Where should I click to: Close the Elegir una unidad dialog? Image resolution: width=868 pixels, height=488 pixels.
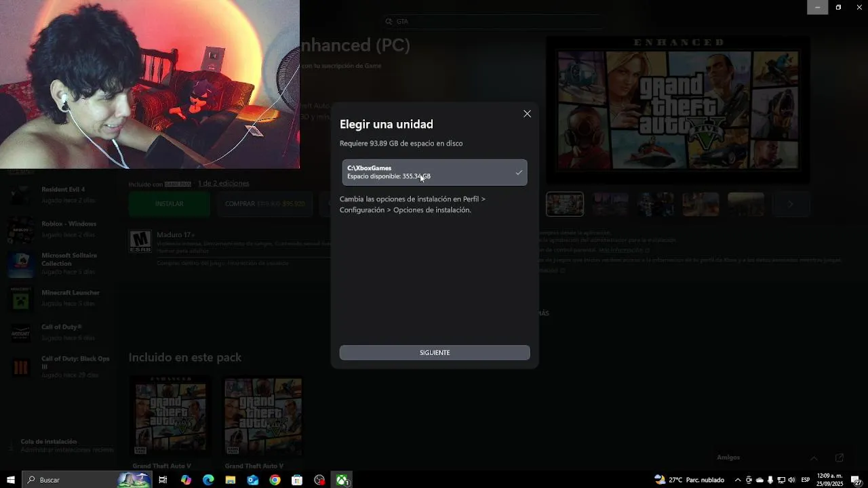coord(527,114)
